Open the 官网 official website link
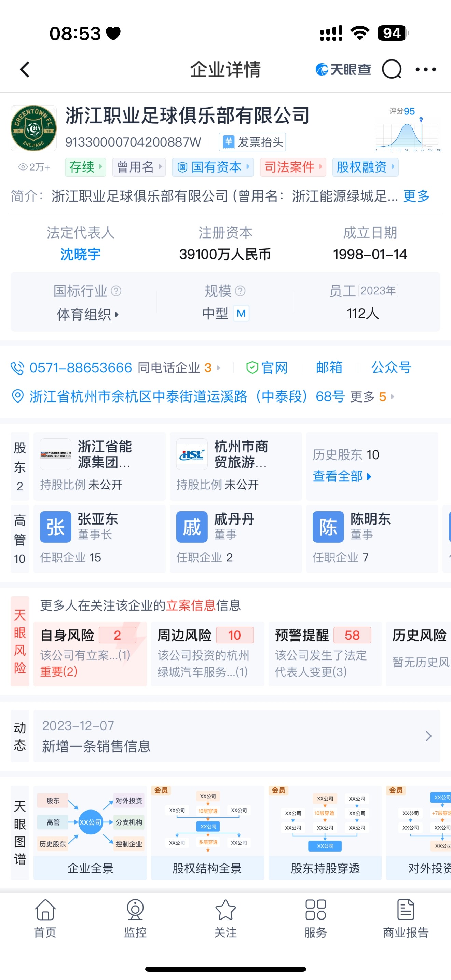451x980 pixels. coord(267,368)
